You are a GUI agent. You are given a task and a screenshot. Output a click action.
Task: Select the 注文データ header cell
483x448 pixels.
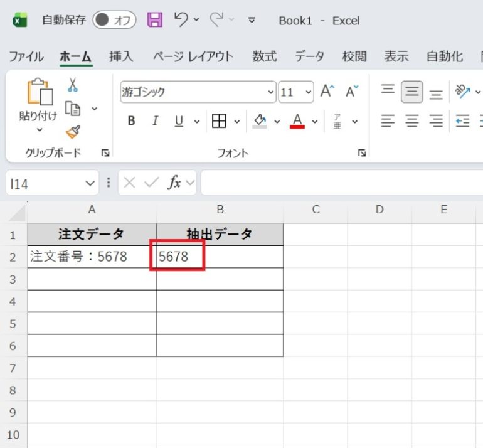click(x=92, y=235)
